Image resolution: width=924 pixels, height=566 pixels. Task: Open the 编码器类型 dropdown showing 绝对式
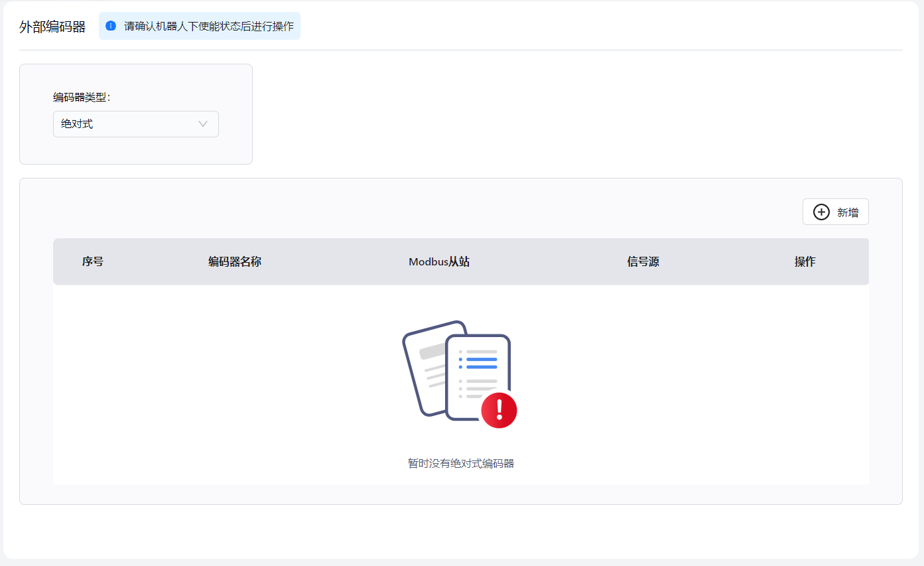pos(135,124)
